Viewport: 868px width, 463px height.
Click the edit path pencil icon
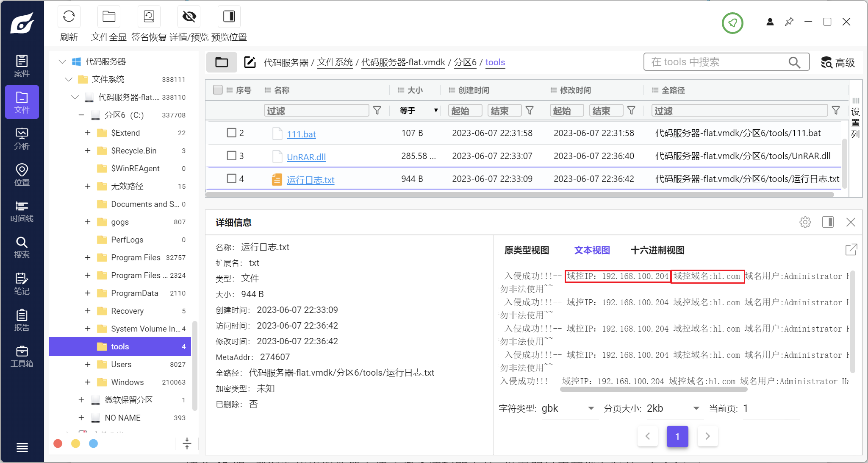(x=250, y=62)
